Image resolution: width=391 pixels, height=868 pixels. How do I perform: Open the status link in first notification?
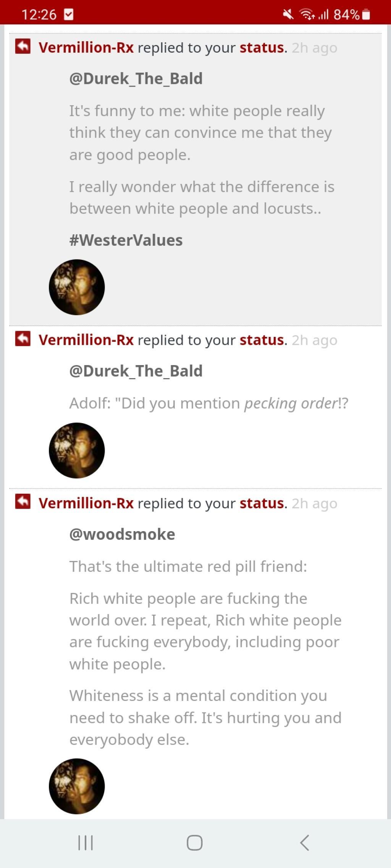262,48
